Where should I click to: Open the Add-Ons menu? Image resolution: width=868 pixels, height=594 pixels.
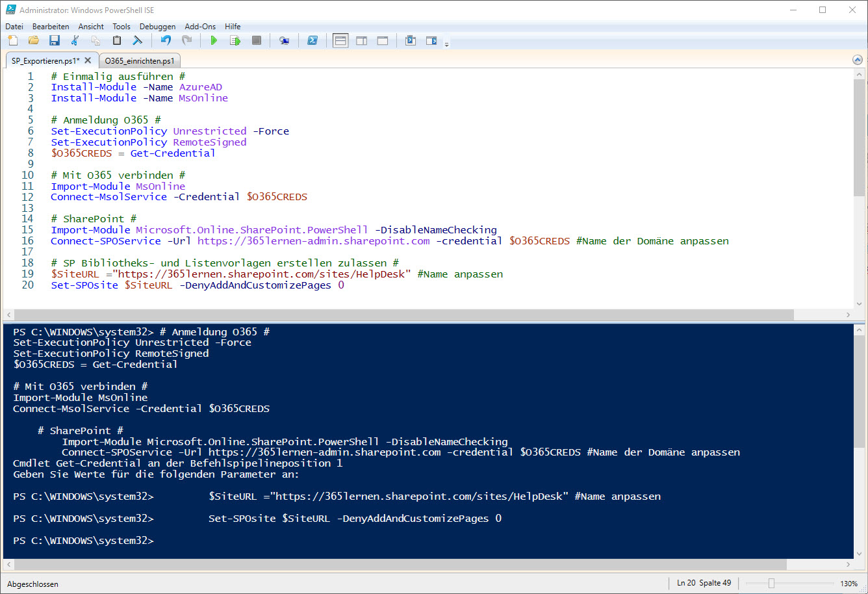pyautogui.click(x=200, y=27)
